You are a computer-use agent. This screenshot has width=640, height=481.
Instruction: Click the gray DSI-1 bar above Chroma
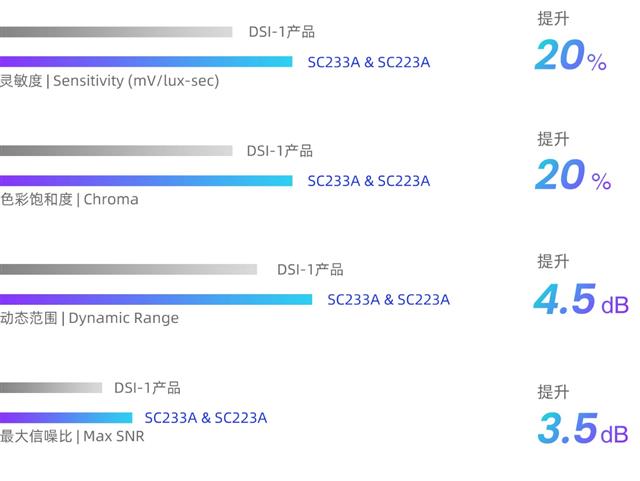pyautogui.click(x=115, y=151)
